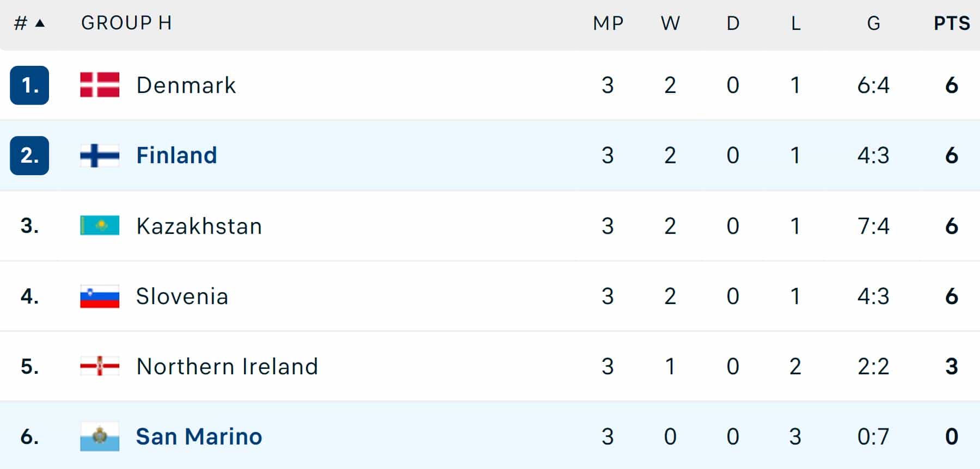Image resolution: width=980 pixels, height=469 pixels.
Task: Click the rank 2 position badge
Action: pos(29,156)
